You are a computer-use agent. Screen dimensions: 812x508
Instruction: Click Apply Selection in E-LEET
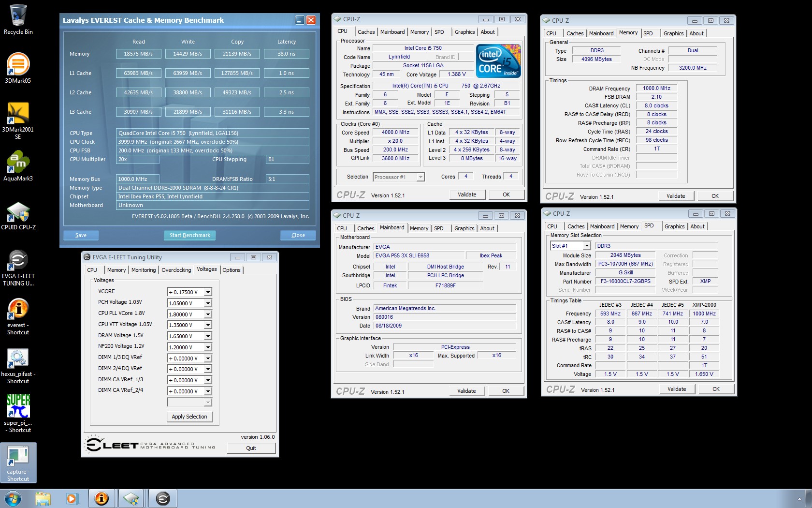[189, 417]
